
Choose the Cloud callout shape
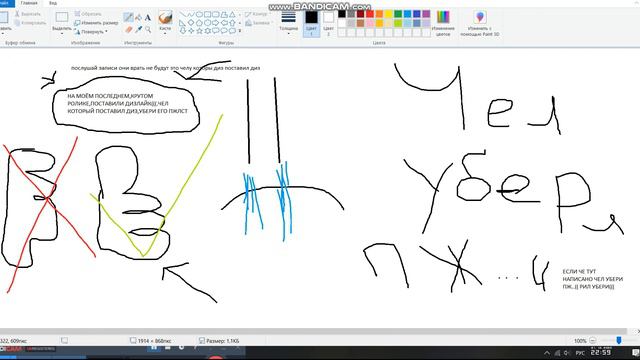coord(232,31)
